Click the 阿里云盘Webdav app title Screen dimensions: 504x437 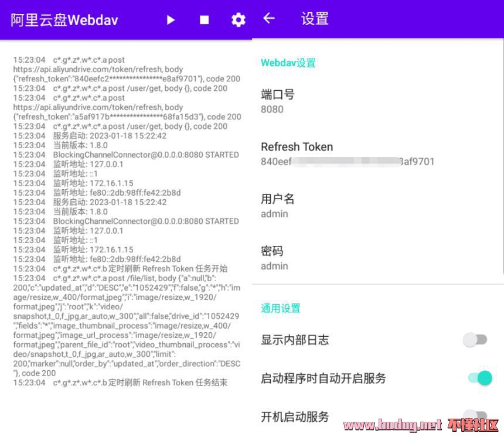tap(64, 20)
